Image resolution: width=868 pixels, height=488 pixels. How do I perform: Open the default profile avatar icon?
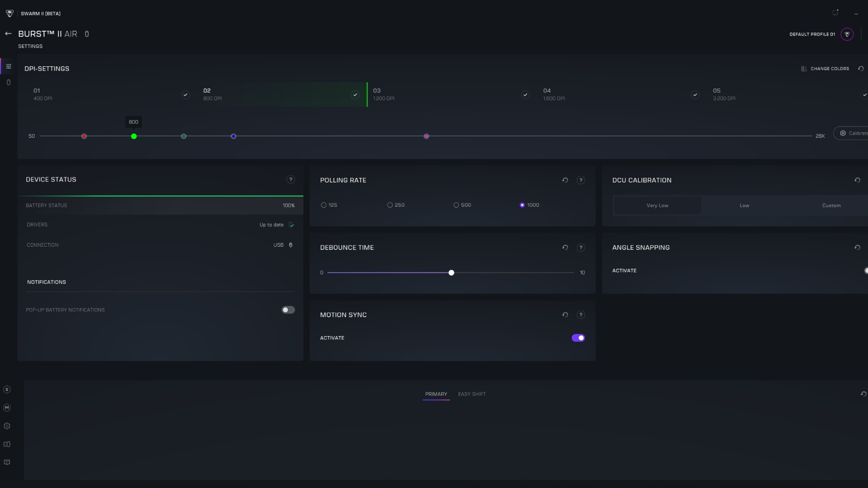click(x=847, y=34)
